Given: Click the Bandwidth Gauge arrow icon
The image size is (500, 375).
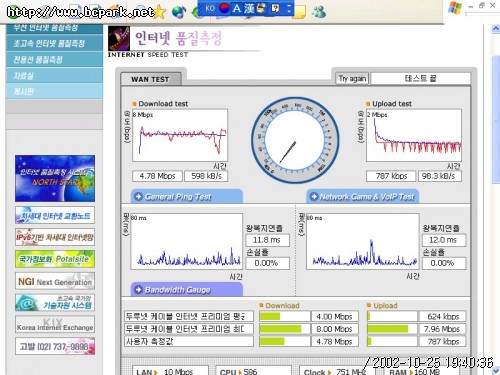Looking at the screenshot, I should 138,289.
